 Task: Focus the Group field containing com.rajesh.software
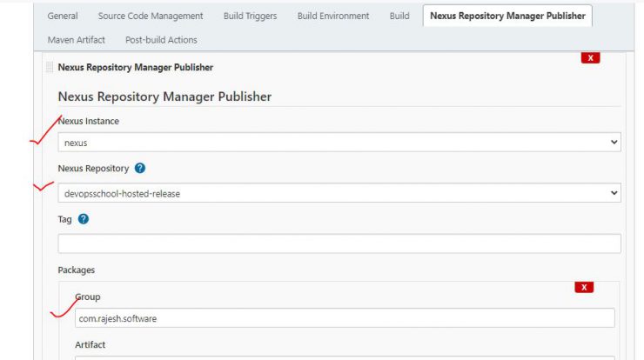pyautogui.click(x=345, y=318)
